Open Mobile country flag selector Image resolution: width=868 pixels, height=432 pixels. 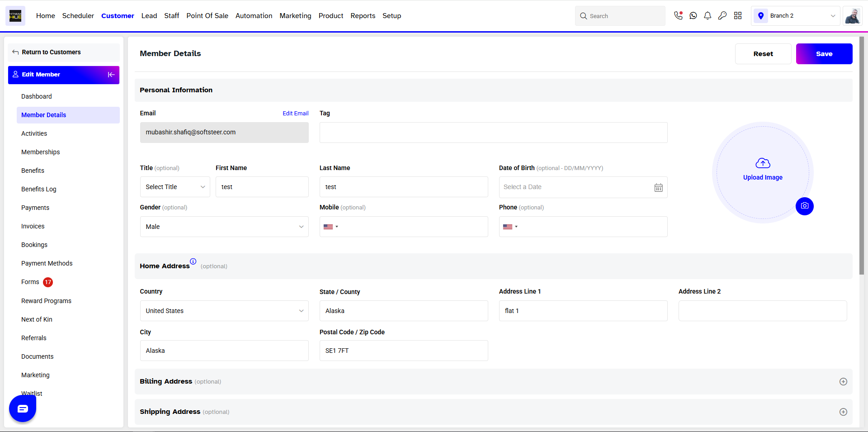click(x=331, y=227)
